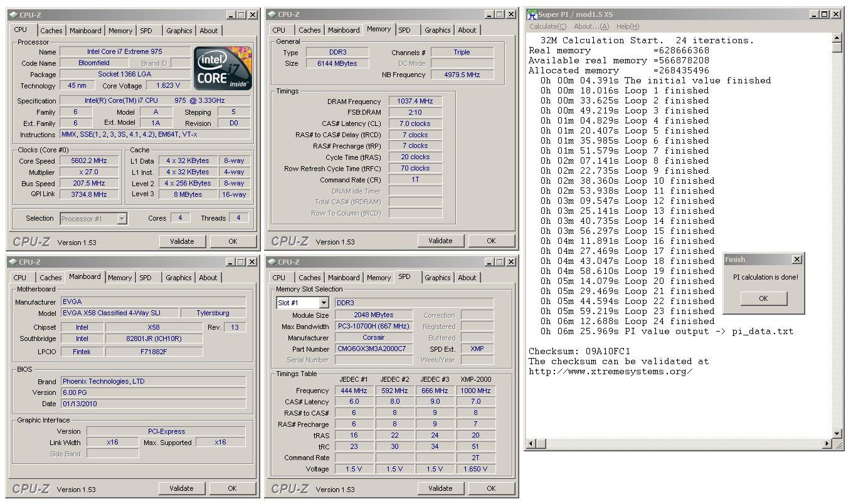Click Validate in the Memory tab window

pyautogui.click(x=440, y=241)
